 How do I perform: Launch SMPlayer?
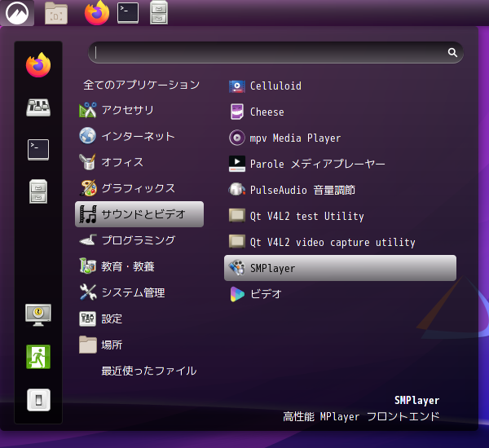(340, 268)
